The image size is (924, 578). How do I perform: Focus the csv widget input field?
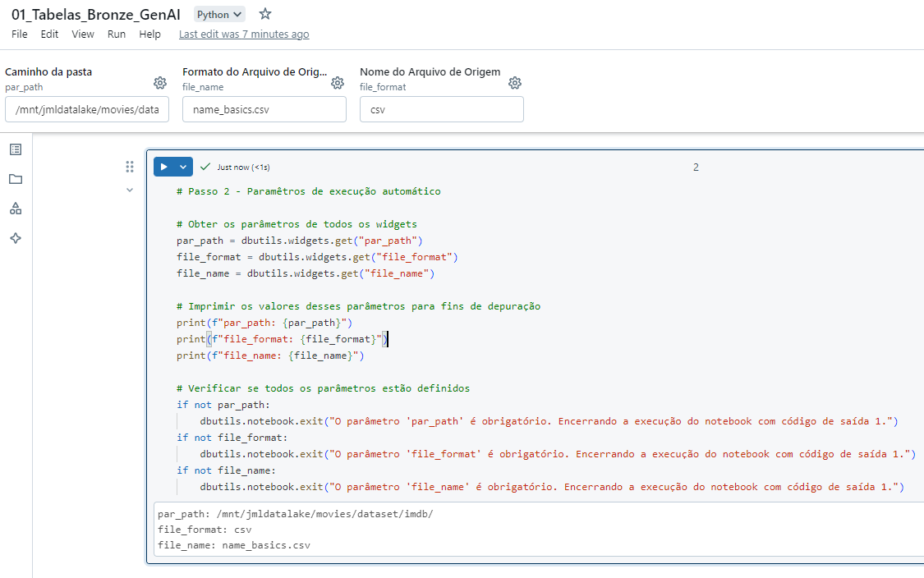tap(441, 109)
